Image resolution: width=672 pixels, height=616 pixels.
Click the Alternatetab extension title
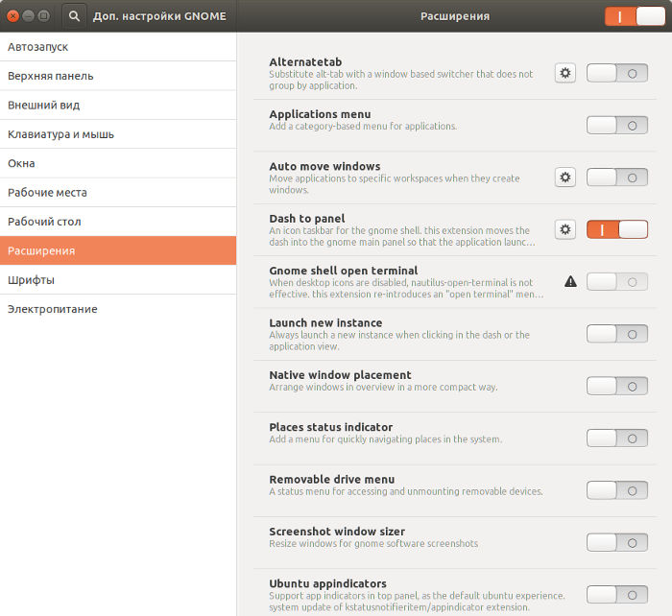pos(305,62)
